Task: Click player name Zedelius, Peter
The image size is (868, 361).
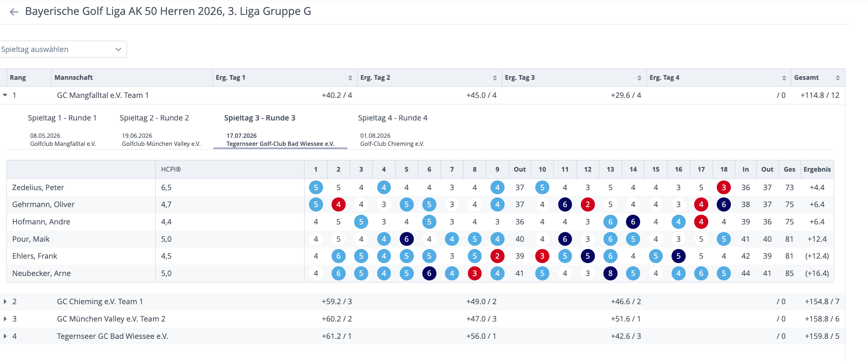Action: (38, 187)
